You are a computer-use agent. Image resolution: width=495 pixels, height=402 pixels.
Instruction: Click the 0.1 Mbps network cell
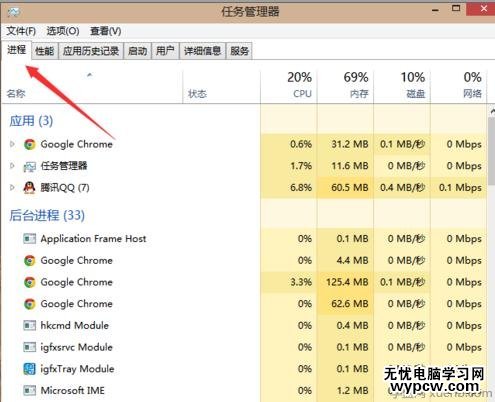point(460,188)
